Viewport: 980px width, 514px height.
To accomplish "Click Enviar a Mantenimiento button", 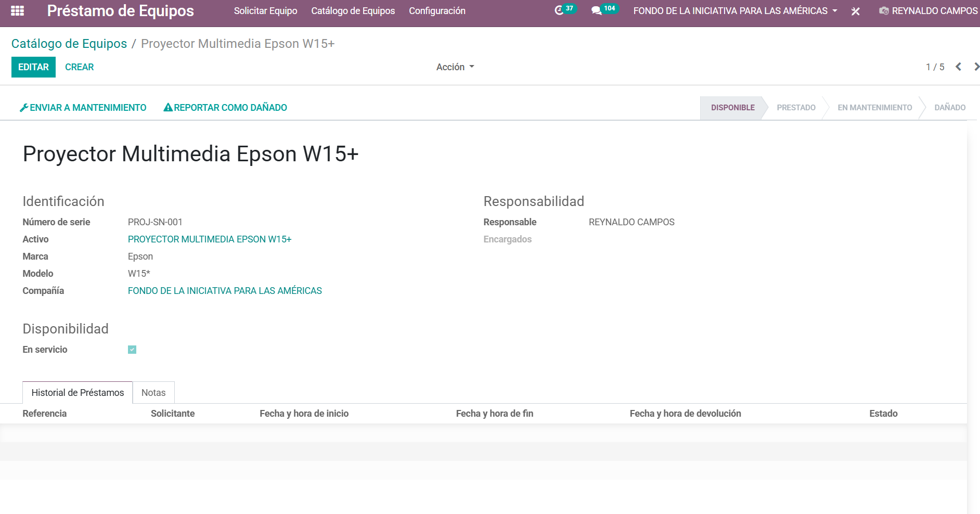I will coord(83,108).
